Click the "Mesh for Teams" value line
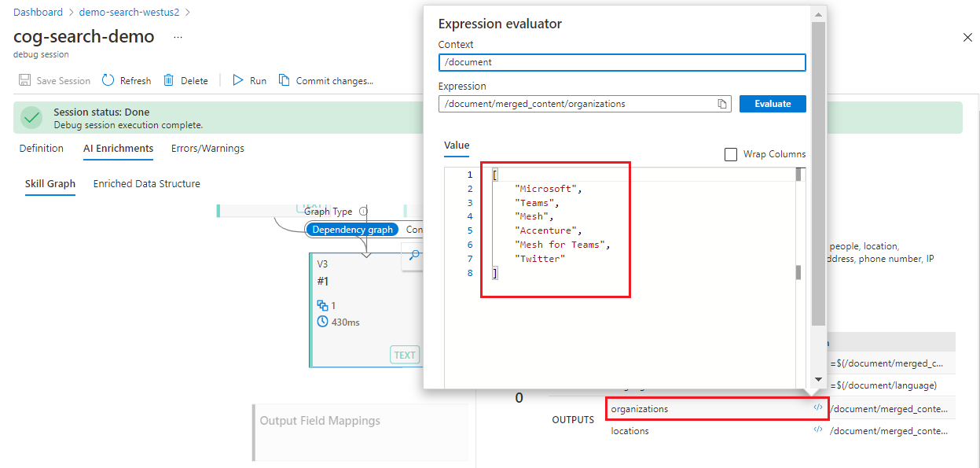The height and width of the screenshot is (468, 980). click(563, 245)
